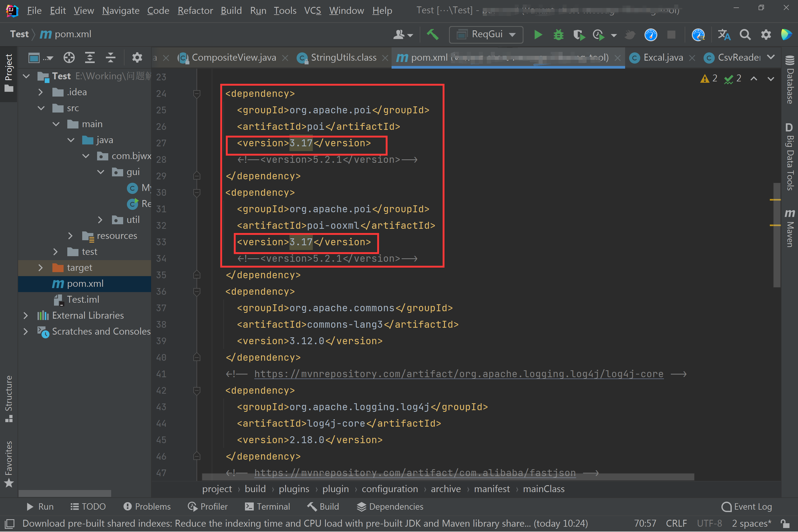Click the Translate icon in toolbar

724,35
